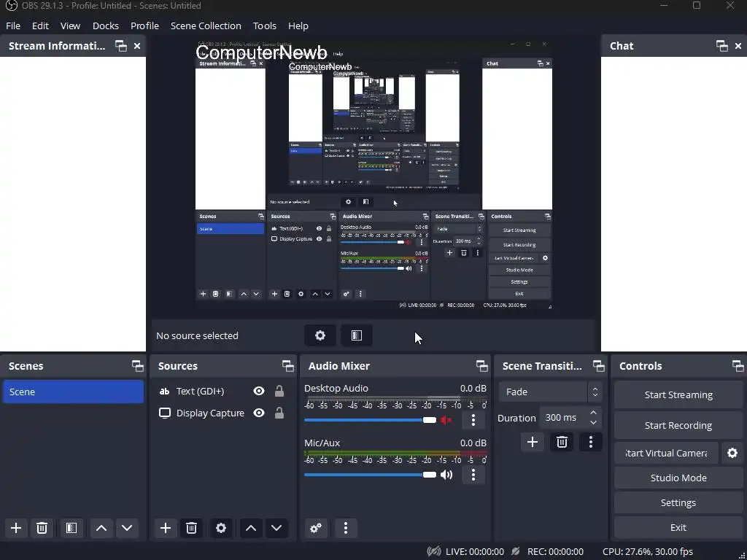747x560 pixels.
Task: Add a new source with plus icon
Action: pyautogui.click(x=166, y=528)
